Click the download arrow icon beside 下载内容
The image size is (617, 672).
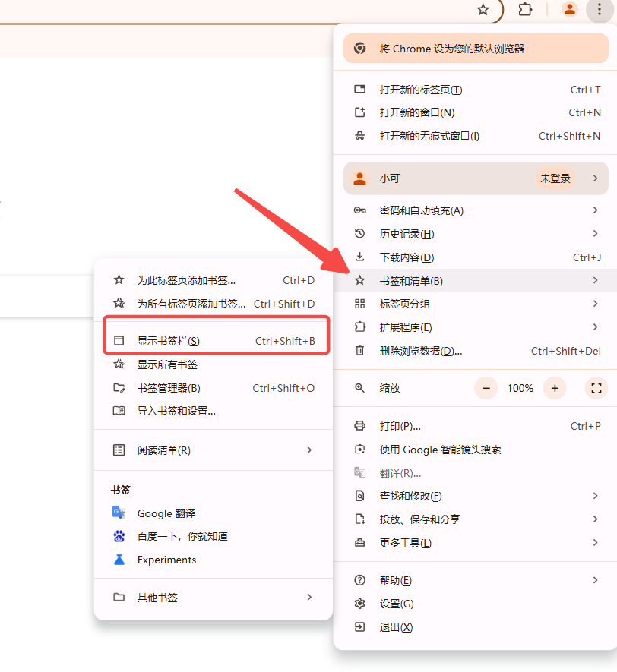pyautogui.click(x=359, y=257)
